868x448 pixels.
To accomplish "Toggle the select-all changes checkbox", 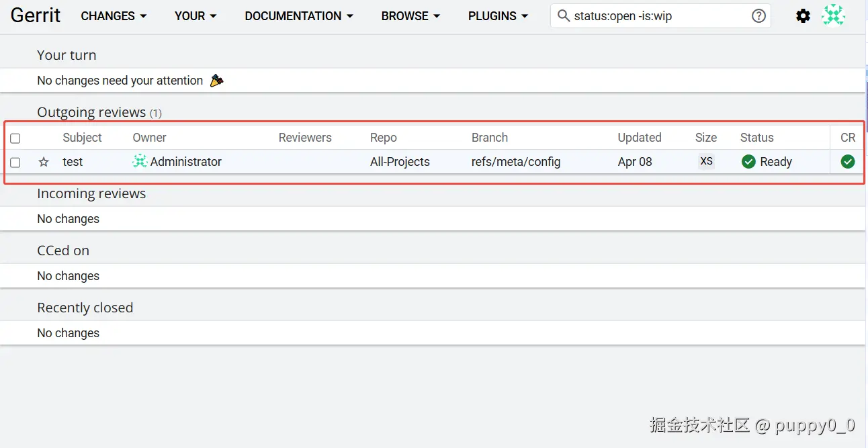I will click(15, 138).
